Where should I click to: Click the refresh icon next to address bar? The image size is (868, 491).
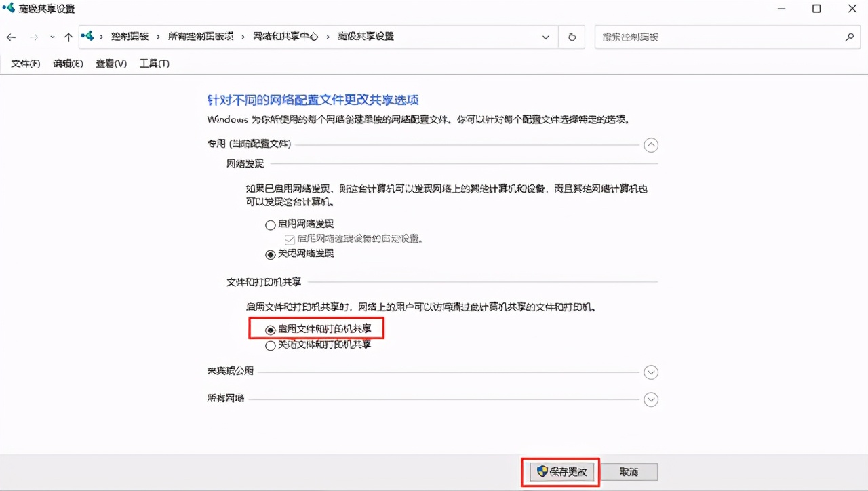click(571, 37)
